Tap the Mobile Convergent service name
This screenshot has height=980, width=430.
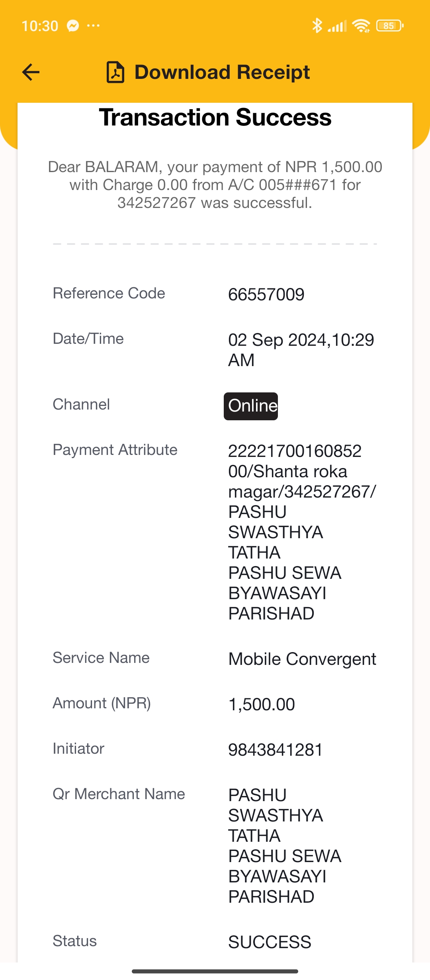click(x=302, y=659)
